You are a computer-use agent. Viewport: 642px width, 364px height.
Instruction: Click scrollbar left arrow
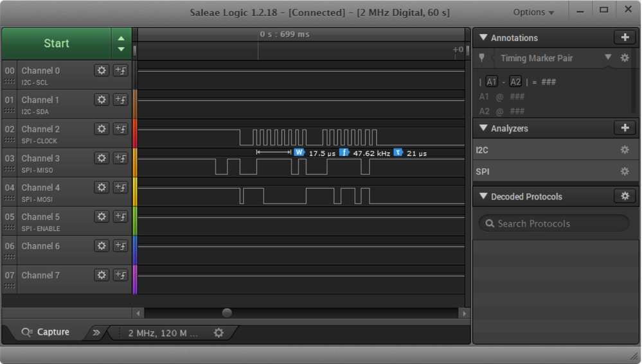138,313
